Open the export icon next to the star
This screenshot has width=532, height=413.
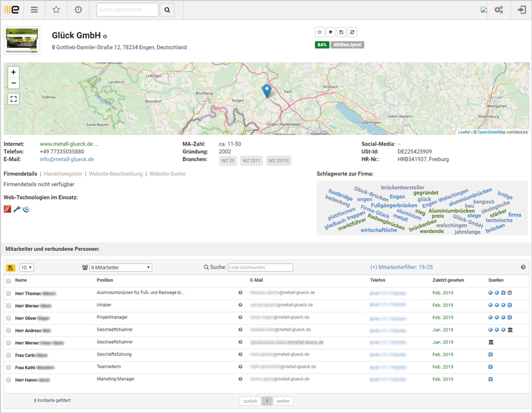[342, 32]
